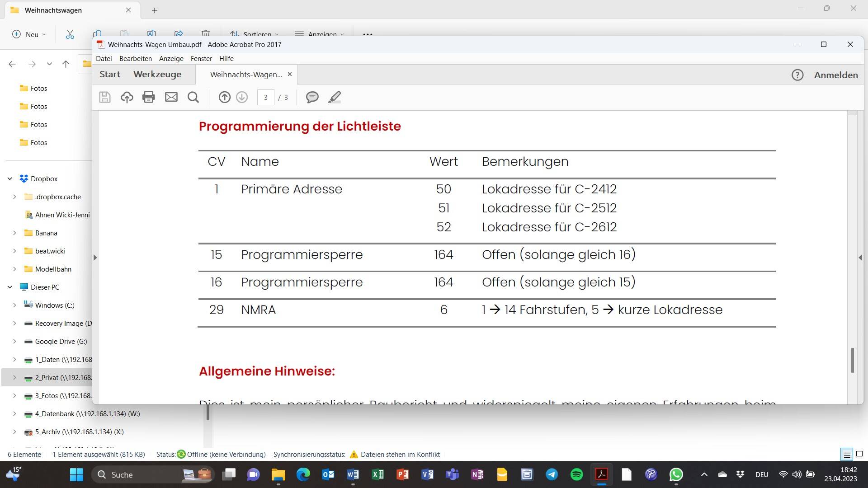The height and width of the screenshot is (488, 868).
Task: Open the Neu dropdown in Explorer
Action: (29, 34)
